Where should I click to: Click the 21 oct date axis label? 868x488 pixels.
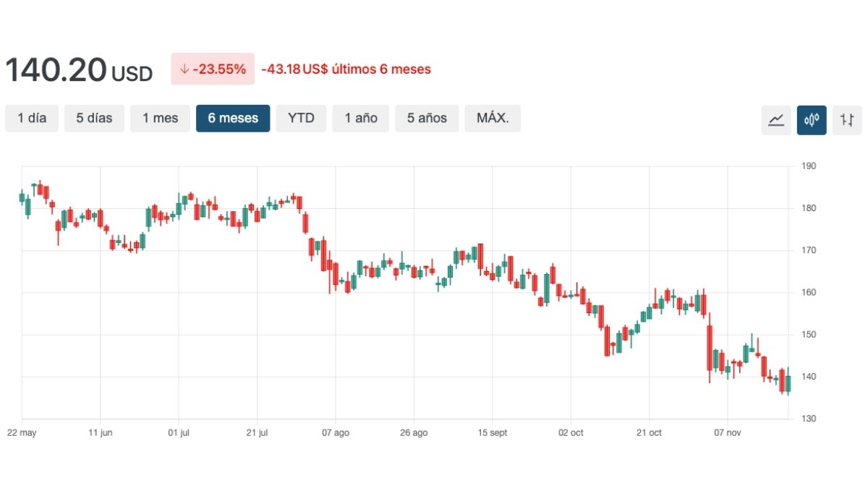[x=649, y=433]
